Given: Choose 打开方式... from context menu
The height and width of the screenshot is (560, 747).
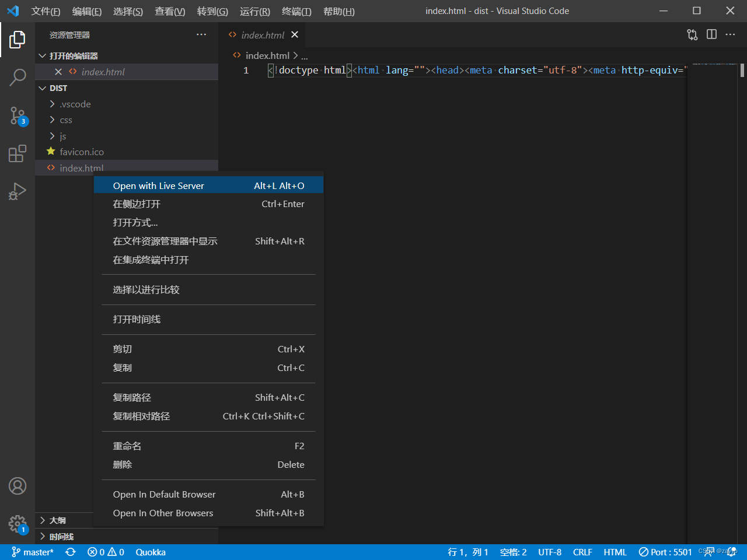Looking at the screenshot, I should click(209, 223).
